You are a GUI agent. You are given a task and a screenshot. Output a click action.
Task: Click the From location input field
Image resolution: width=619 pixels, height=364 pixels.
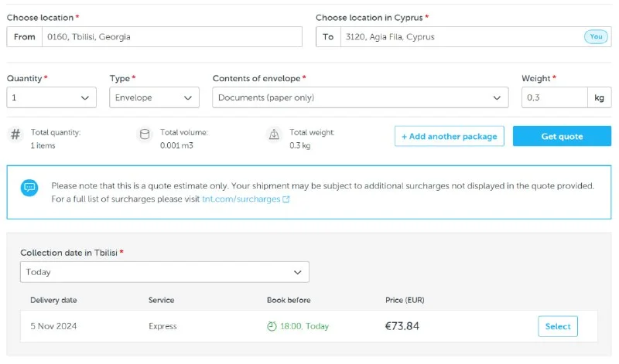point(171,37)
